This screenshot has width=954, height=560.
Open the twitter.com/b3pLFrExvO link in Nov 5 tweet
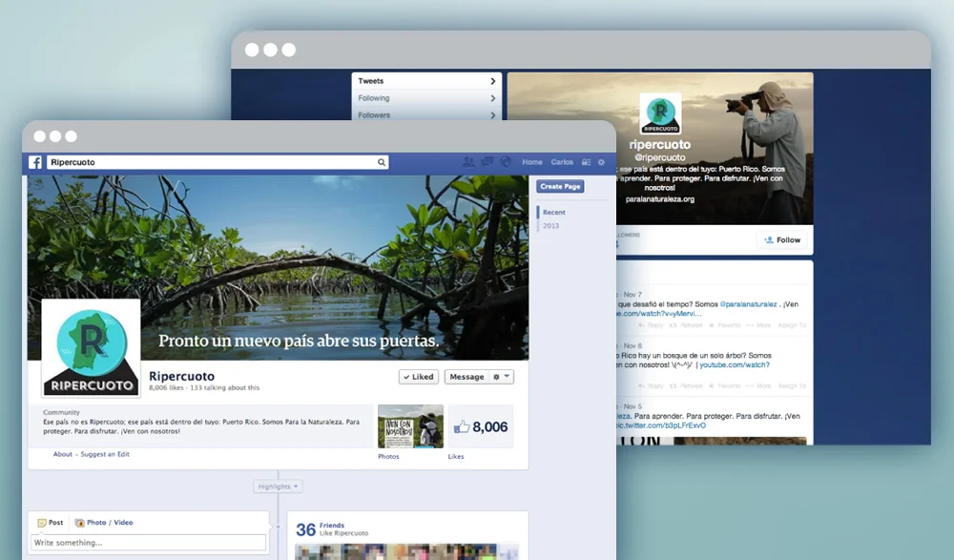[x=661, y=425]
